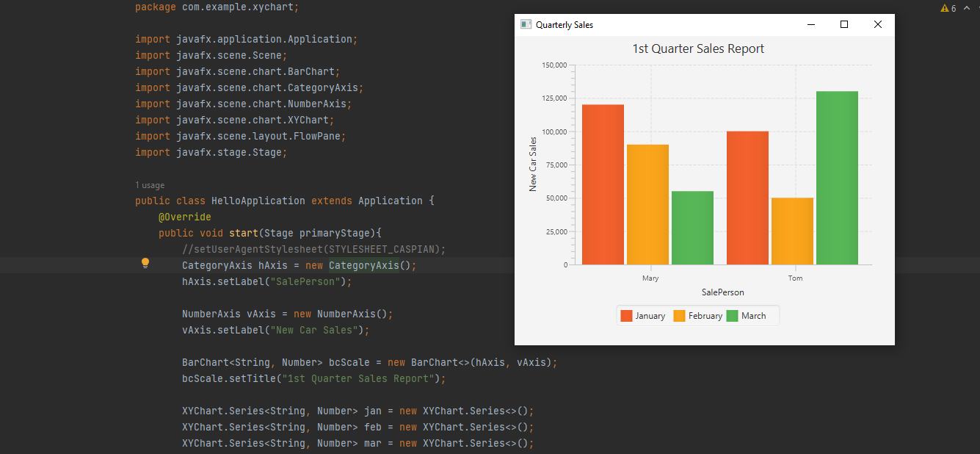
Task: Click the yellow lightbulb quick-fix icon
Action: (x=145, y=263)
